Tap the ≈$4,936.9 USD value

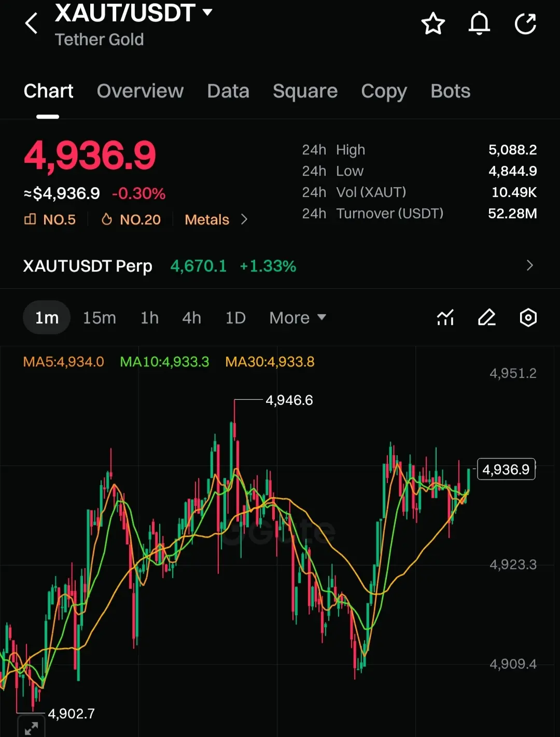pos(62,194)
